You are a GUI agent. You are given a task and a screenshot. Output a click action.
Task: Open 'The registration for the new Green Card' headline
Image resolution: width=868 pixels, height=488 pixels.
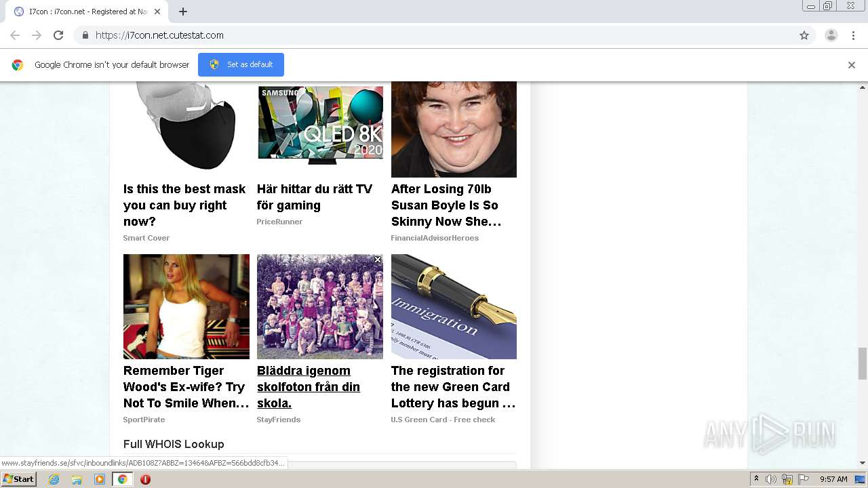(453, 387)
